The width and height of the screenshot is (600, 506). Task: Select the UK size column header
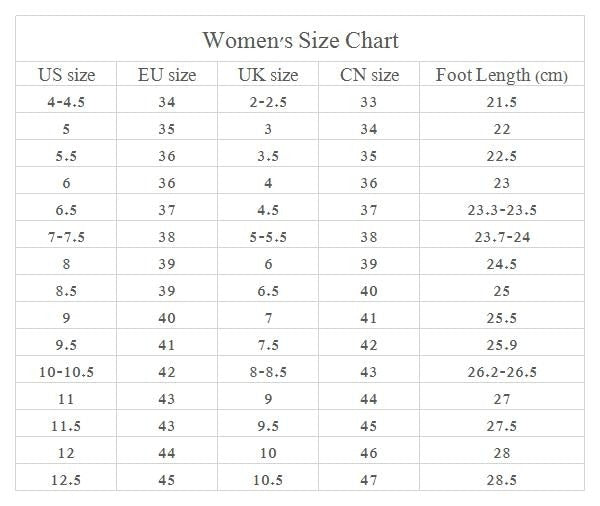(268, 75)
